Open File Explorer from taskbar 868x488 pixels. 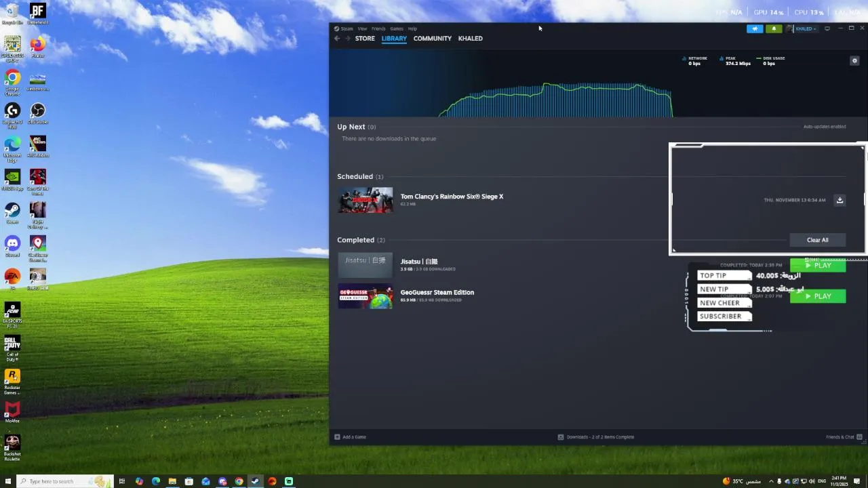point(172,481)
